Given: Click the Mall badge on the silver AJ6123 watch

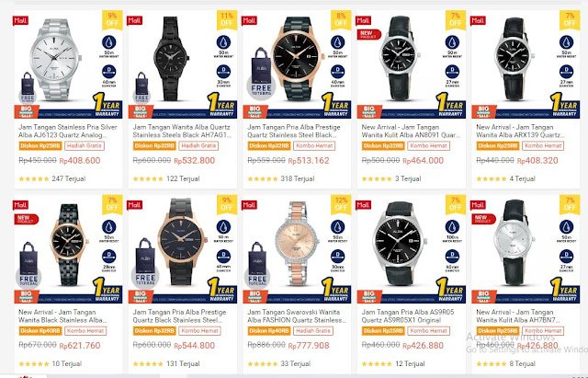Looking at the screenshot, I should coord(20,20).
